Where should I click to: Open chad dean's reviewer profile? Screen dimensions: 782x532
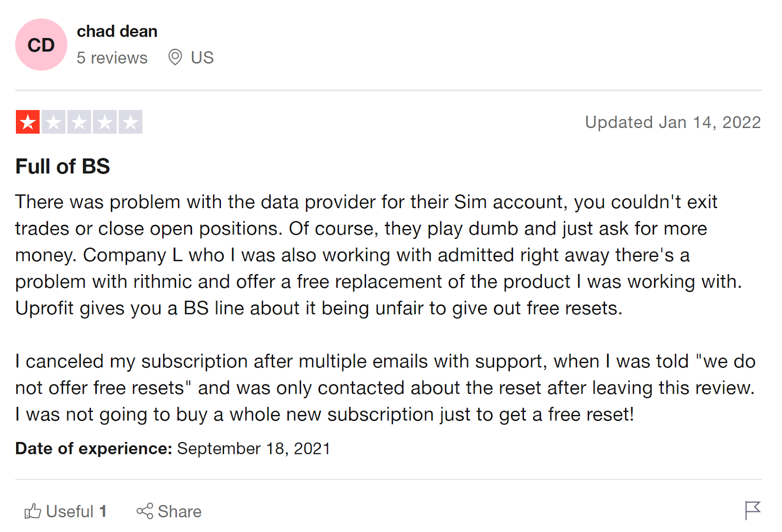coord(117,31)
